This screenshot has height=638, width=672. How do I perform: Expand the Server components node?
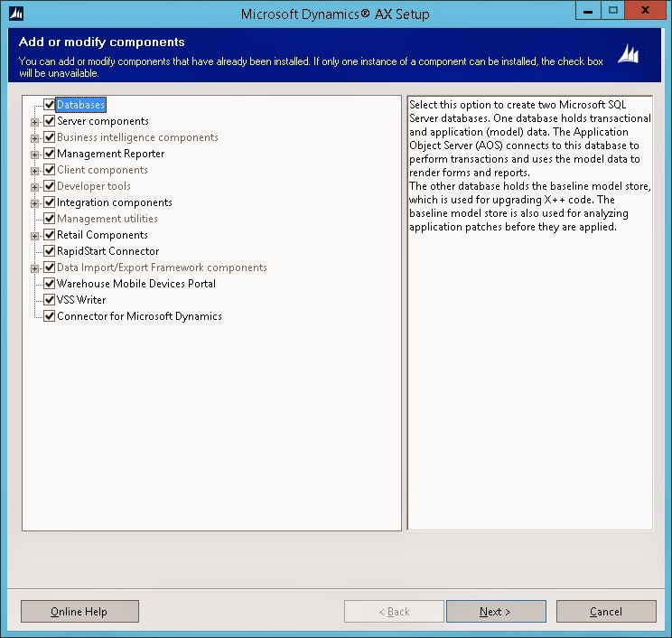click(x=34, y=122)
